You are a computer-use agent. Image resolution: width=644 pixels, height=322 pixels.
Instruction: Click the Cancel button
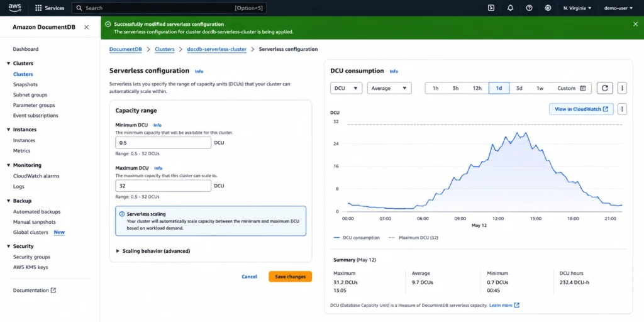click(249, 277)
